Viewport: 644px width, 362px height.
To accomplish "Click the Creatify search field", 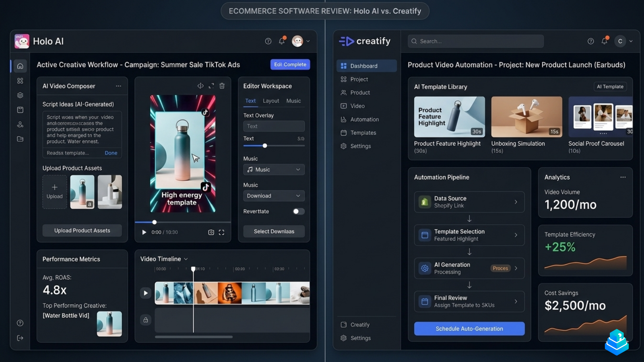I will (x=476, y=41).
